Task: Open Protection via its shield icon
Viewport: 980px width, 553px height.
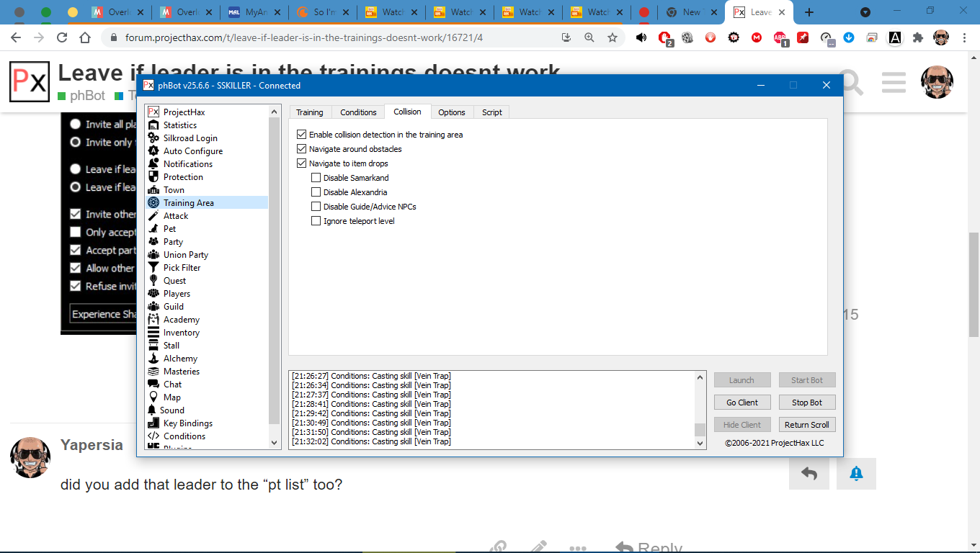Action: point(153,177)
